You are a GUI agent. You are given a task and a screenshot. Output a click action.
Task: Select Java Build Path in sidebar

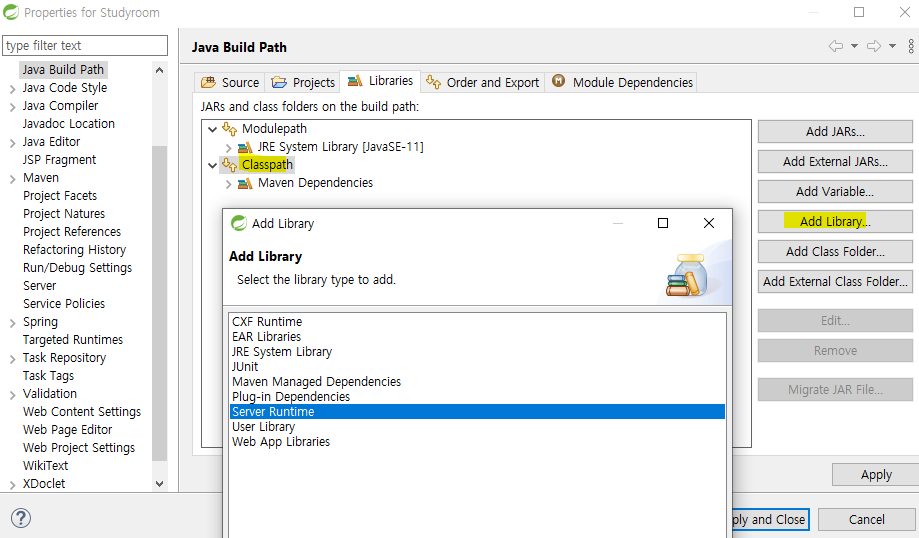point(63,70)
